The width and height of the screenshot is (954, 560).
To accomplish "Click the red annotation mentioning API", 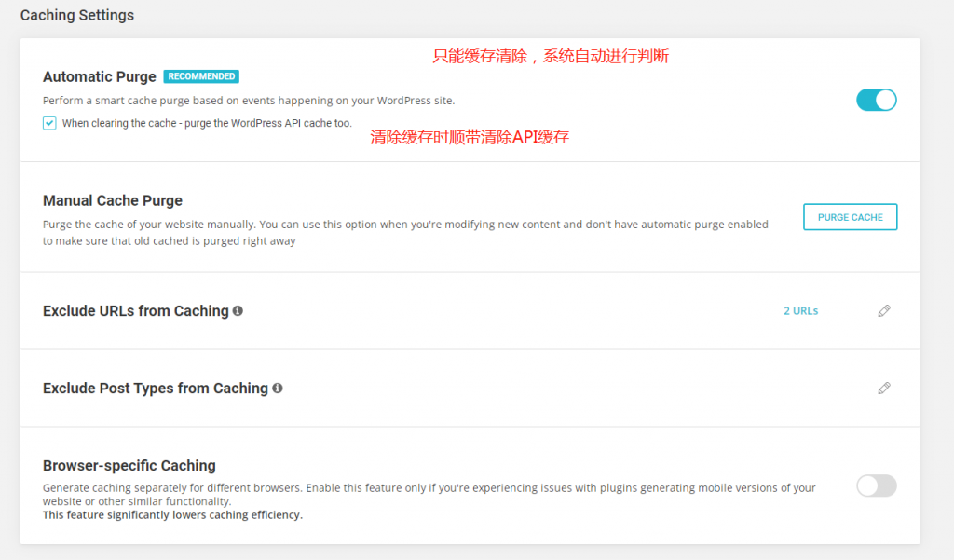I will pos(469,137).
